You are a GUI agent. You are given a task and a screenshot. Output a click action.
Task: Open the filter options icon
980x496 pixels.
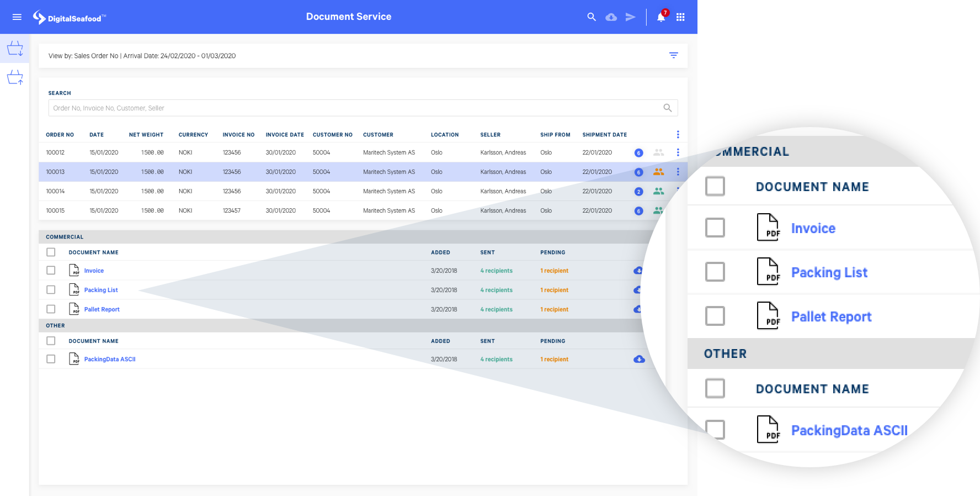(x=673, y=55)
